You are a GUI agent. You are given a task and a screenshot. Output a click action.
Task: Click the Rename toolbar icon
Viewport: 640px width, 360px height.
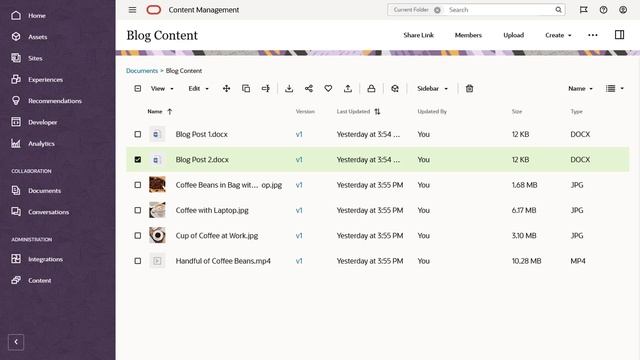point(266,89)
